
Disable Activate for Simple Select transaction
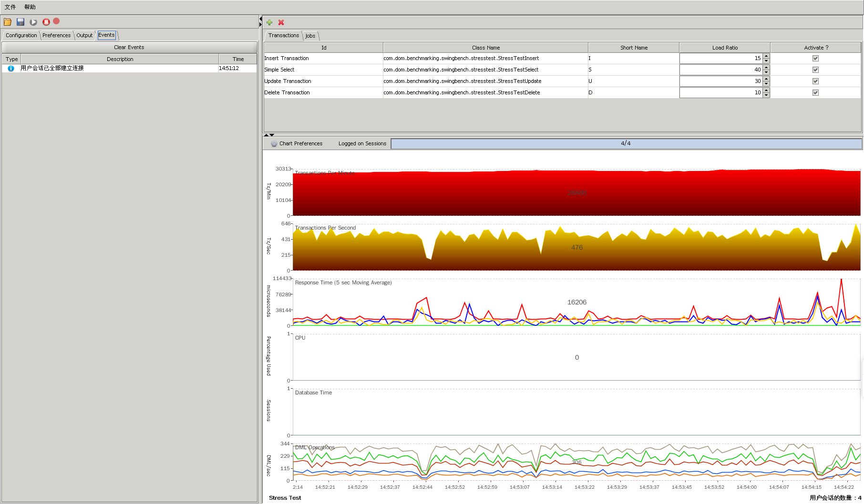815,70
